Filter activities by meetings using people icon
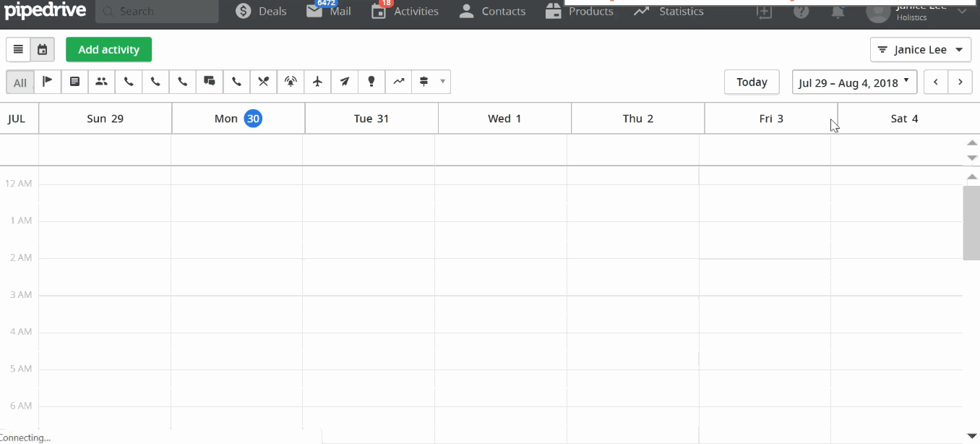Screen dimensions: 980x444 (x=101, y=82)
